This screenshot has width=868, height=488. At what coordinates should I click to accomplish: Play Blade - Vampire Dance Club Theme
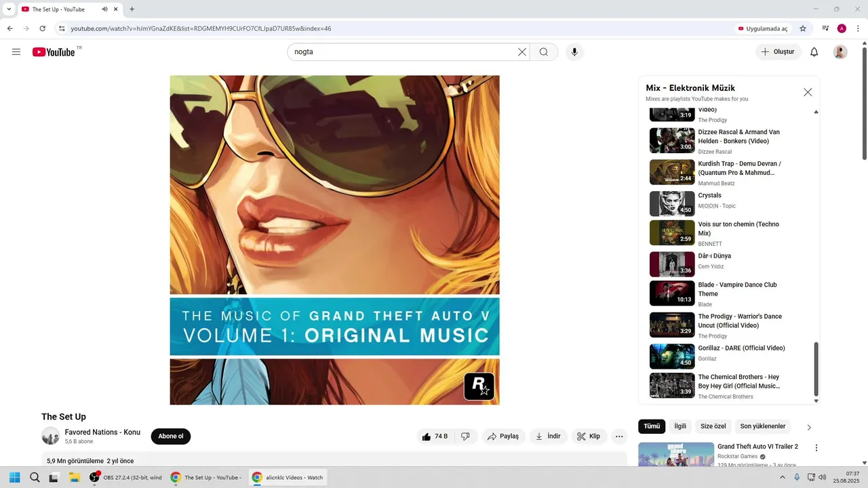[729, 293]
